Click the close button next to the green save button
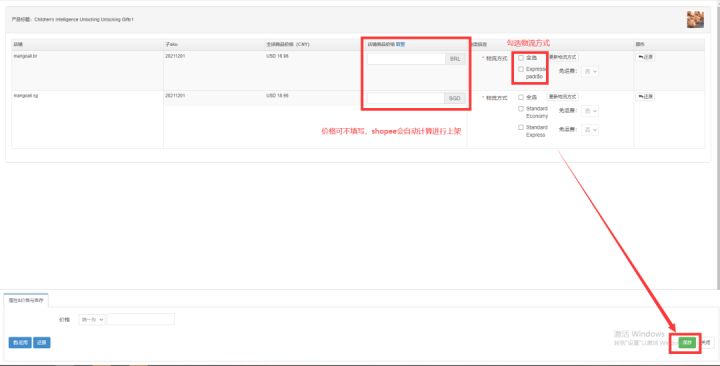 tap(707, 343)
